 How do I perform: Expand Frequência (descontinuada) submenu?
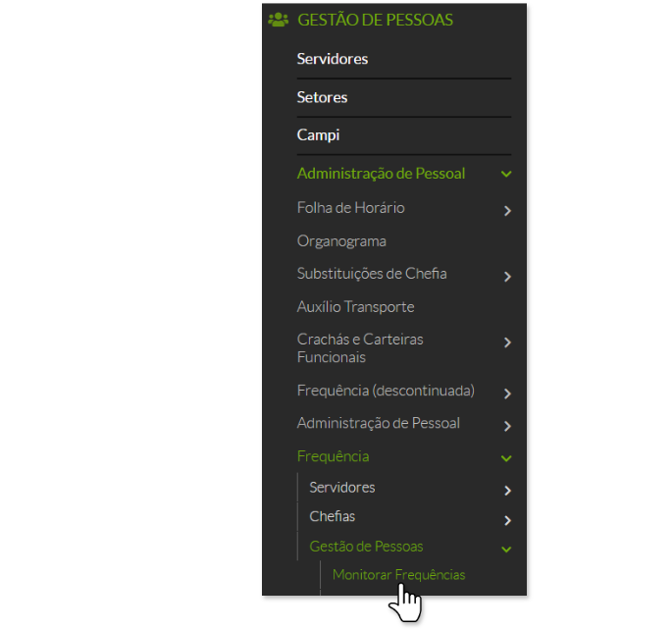tap(386, 391)
